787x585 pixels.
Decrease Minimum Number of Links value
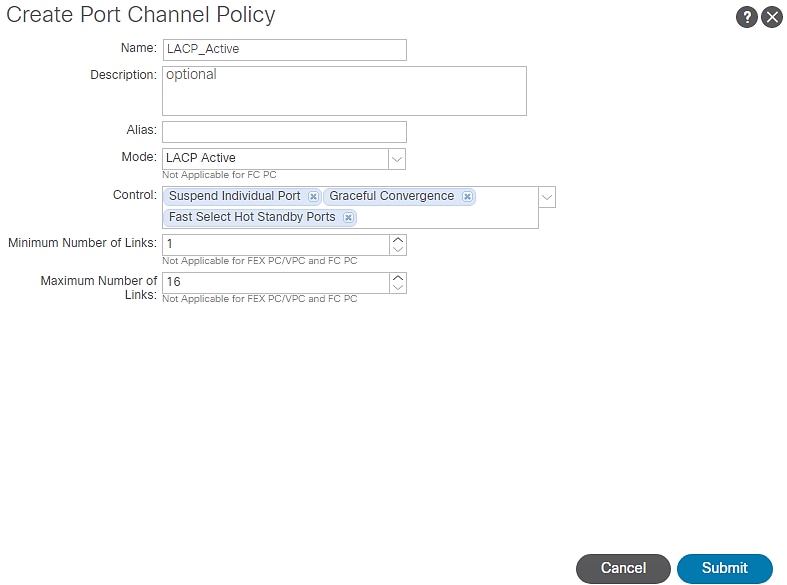click(398, 250)
